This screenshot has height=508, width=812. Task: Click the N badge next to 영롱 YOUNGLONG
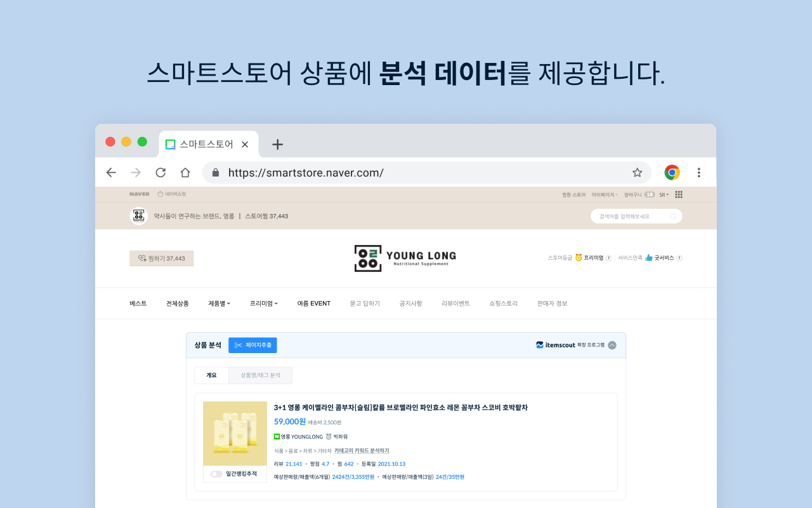(277, 436)
